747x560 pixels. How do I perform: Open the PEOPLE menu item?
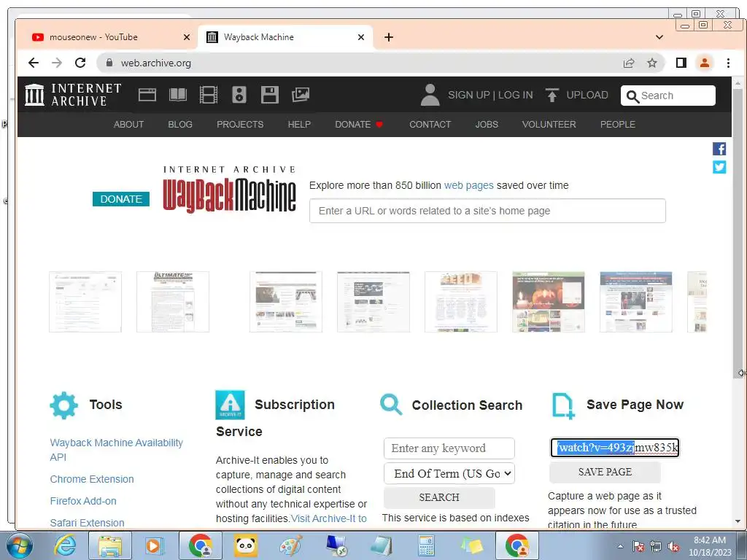click(618, 124)
